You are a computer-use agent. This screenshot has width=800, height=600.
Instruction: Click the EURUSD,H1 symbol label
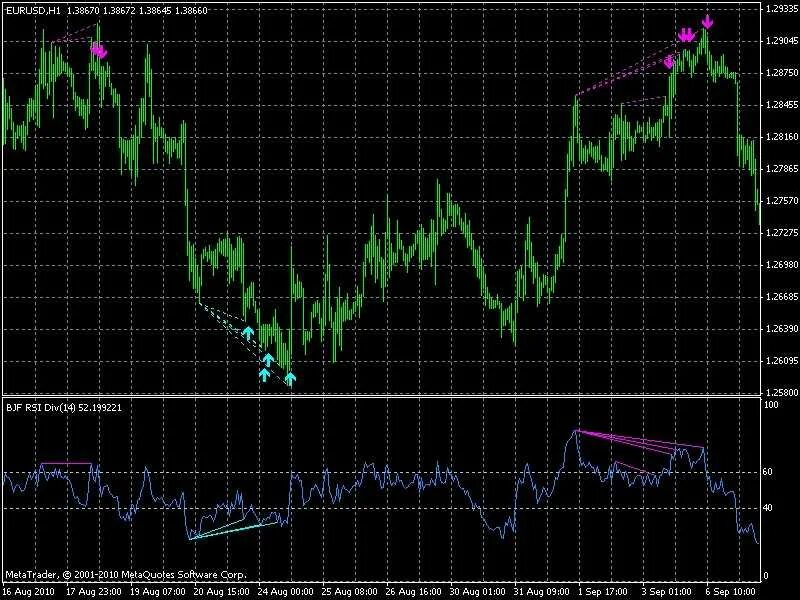33,10
